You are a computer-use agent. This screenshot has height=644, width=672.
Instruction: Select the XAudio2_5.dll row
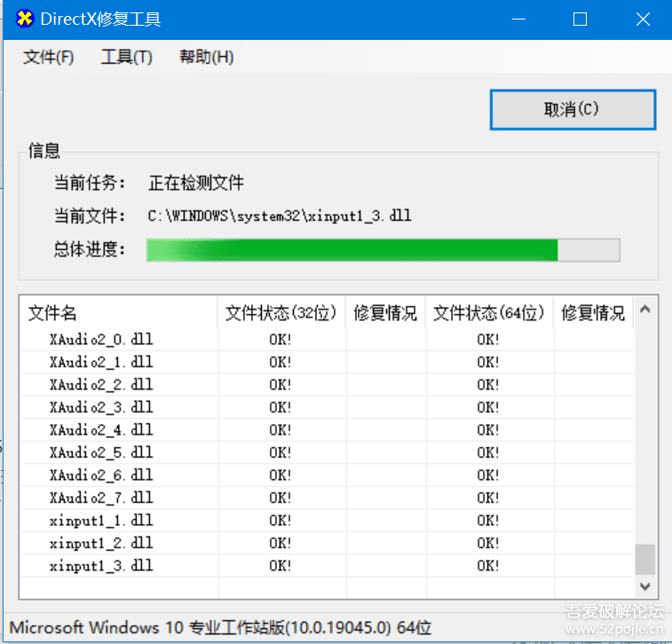[327, 452]
